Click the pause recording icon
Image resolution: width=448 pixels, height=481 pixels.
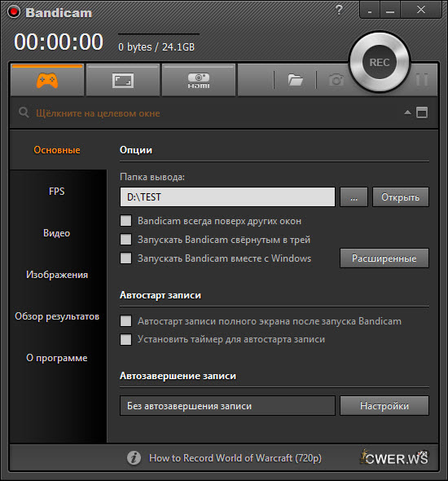pos(422,80)
